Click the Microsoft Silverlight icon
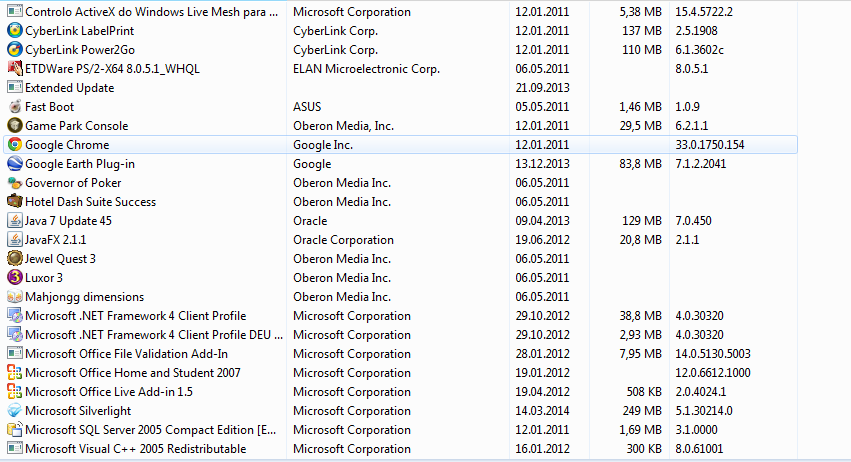This screenshot has width=851, height=462. pos(14,411)
